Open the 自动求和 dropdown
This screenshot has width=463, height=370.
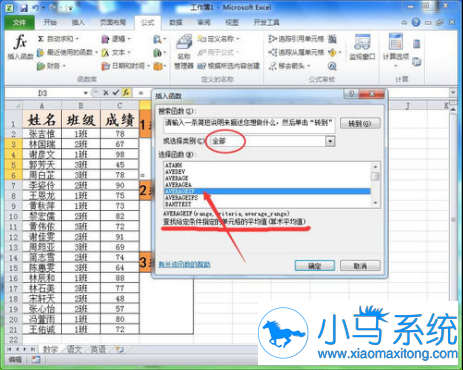click(x=77, y=39)
